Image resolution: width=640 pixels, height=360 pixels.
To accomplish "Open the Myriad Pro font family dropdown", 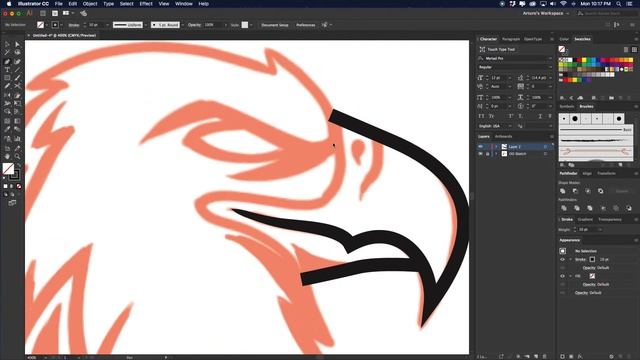I will pos(550,58).
